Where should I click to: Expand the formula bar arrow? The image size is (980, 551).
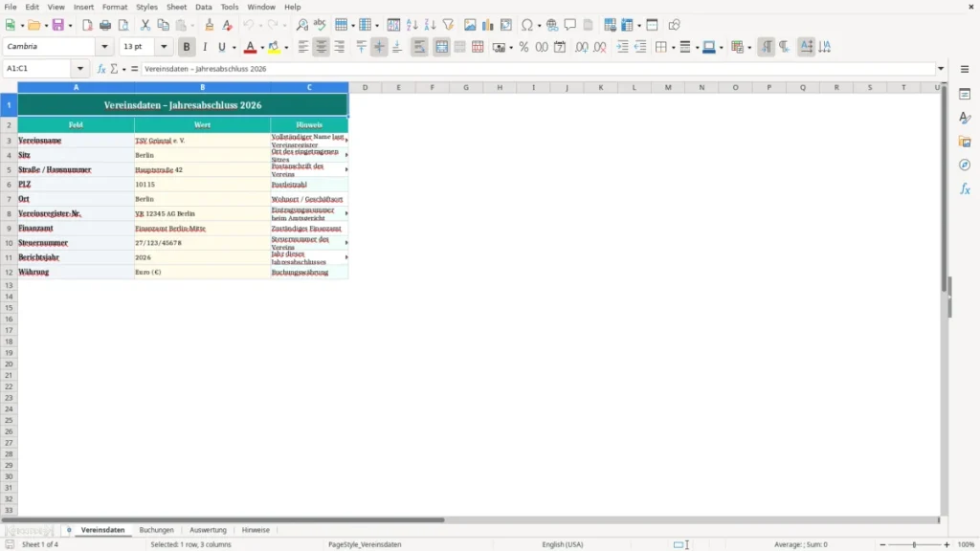[x=941, y=69]
